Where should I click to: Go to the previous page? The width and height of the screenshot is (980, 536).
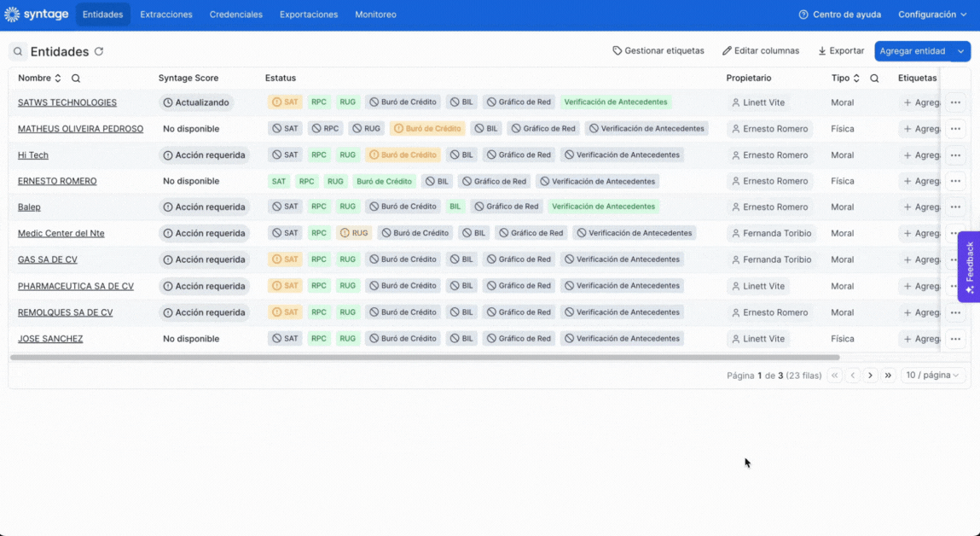853,376
